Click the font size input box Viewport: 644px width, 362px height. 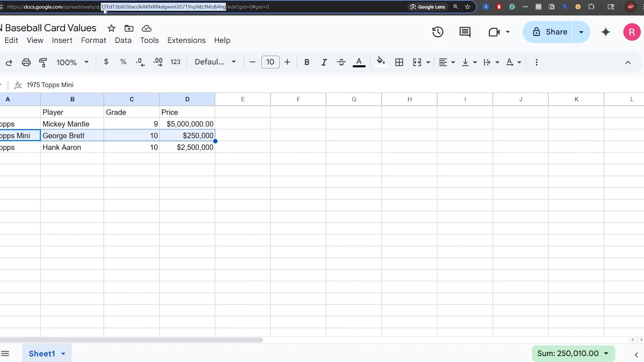(270, 62)
